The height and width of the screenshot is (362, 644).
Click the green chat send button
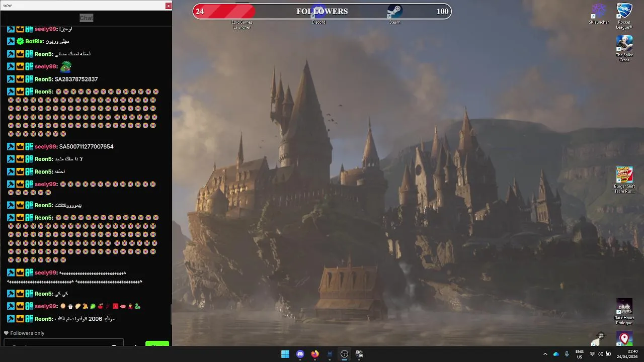(x=157, y=343)
